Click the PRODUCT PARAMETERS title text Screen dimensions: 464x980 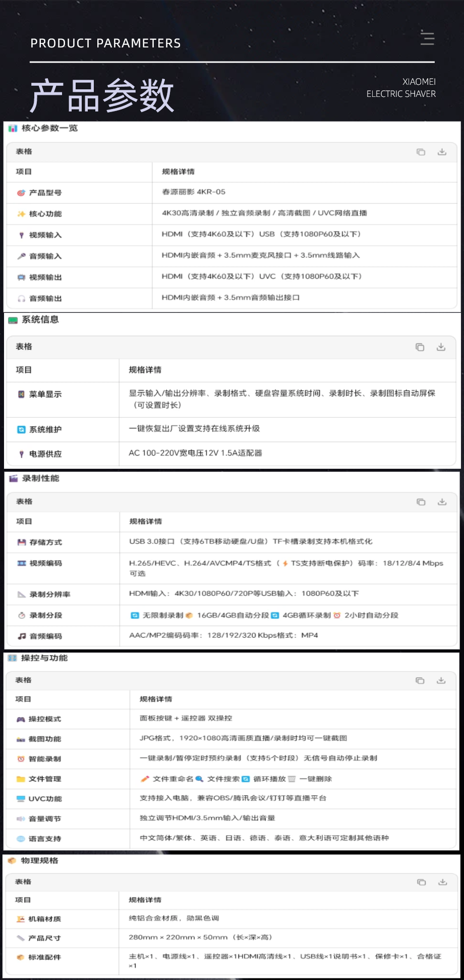click(x=105, y=43)
